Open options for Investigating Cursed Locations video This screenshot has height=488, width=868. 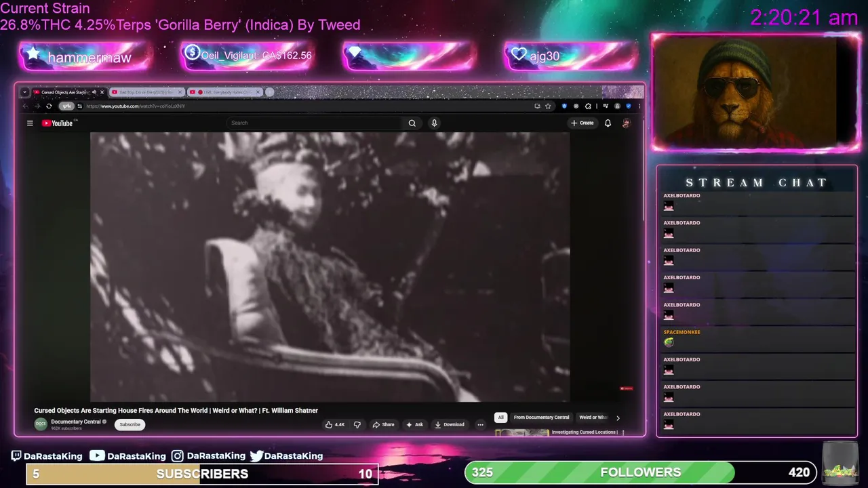coord(623,432)
